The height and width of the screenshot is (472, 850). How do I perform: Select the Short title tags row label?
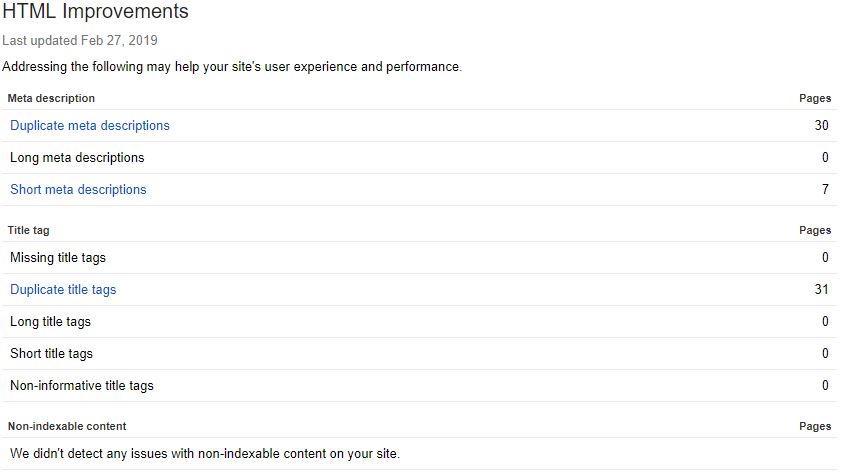(x=51, y=354)
